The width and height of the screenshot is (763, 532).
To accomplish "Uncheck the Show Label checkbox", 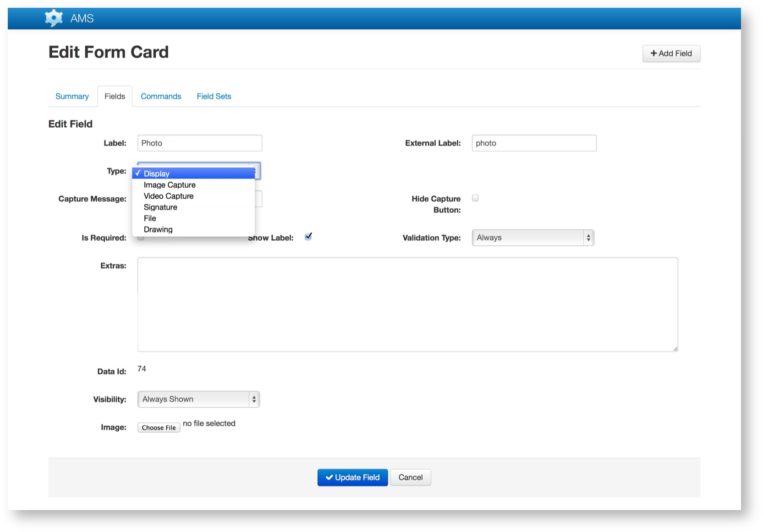I will (308, 237).
